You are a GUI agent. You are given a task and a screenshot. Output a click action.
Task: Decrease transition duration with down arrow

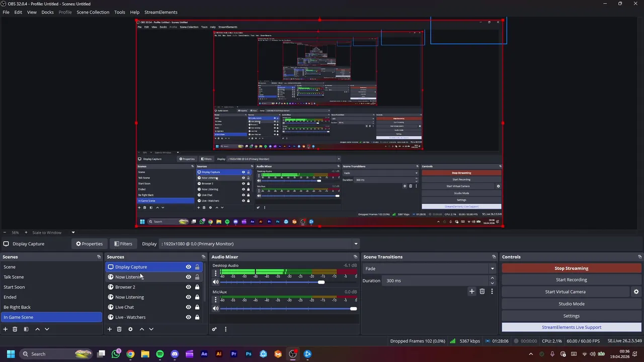click(x=492, y=283)
